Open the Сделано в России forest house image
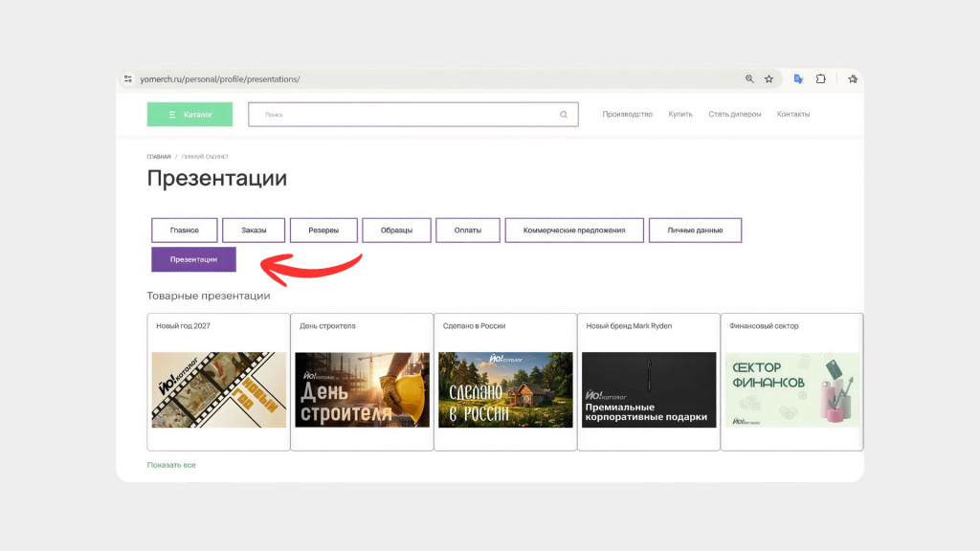This screenshot has width=980, height=551. pos(505,390)
